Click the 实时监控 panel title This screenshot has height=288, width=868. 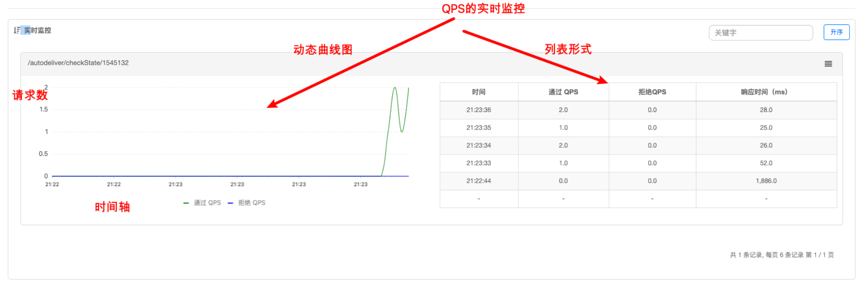point(38,30)
